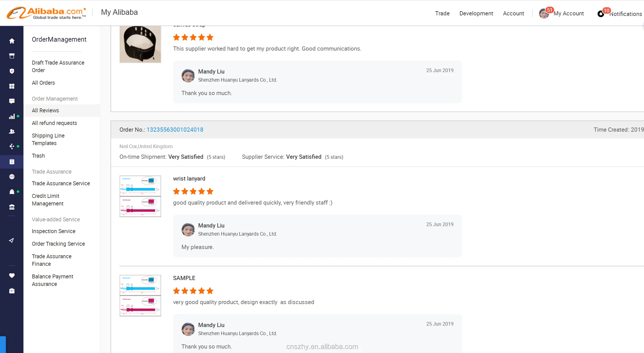644x353 pixels.
Task: Click the paper plane sidebar icon
Action: tap(12, 240)
